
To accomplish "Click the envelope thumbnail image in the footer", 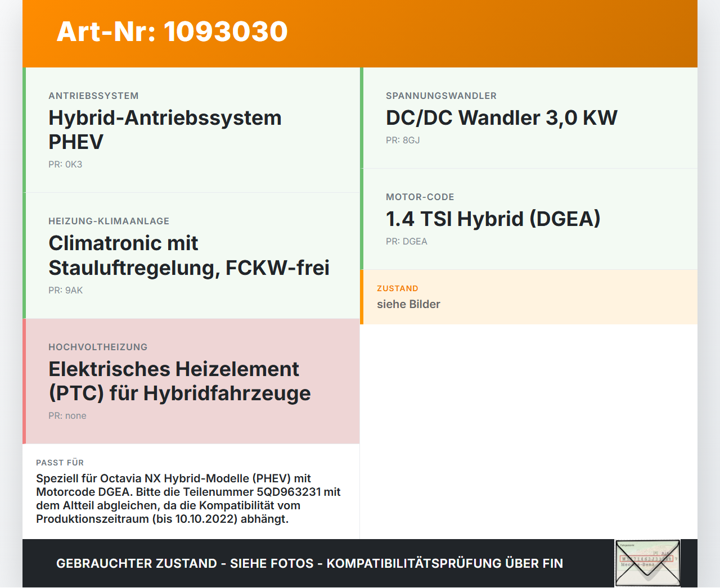I will click(647, 563).
